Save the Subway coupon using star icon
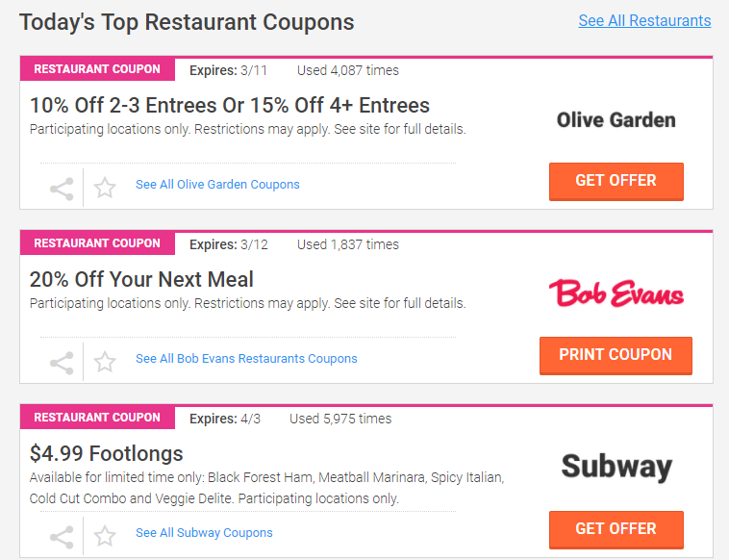This screenshot has height=560, width=729. (x=105, y=536)
